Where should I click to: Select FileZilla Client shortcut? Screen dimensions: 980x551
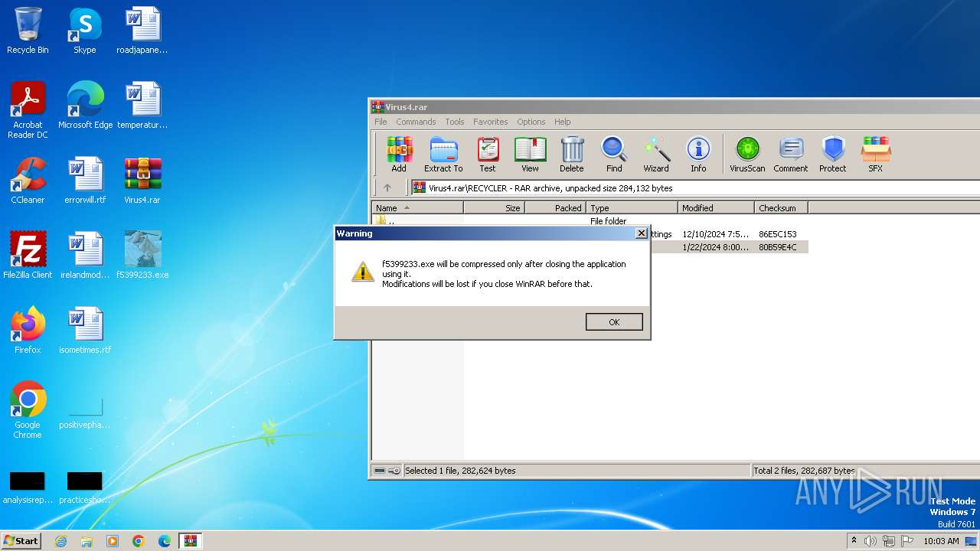pos(28,256)
